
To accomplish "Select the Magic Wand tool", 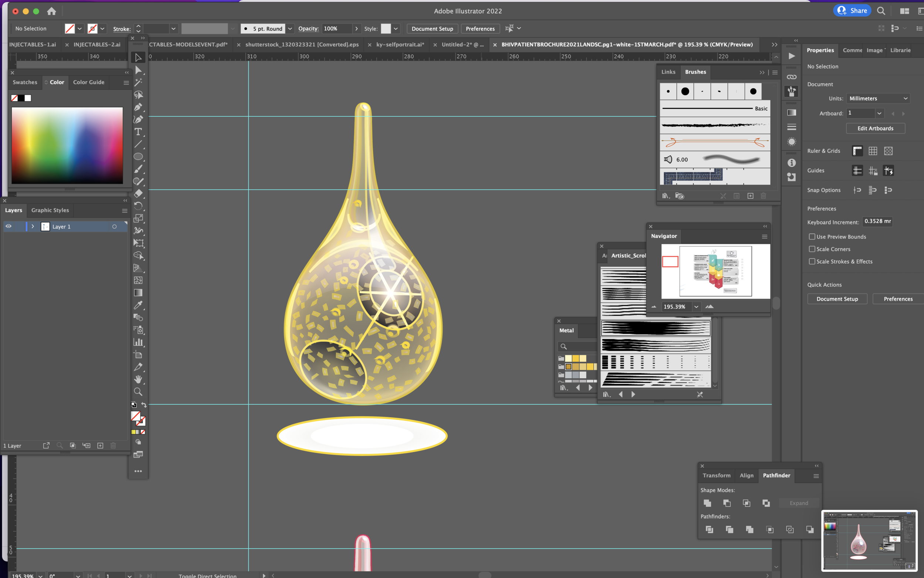I will coord(138,82).
